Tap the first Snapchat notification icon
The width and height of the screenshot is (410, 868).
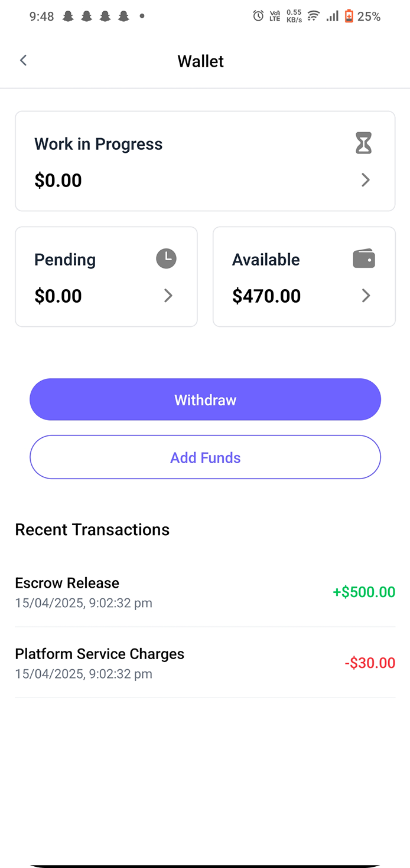(x=68, y=17)
